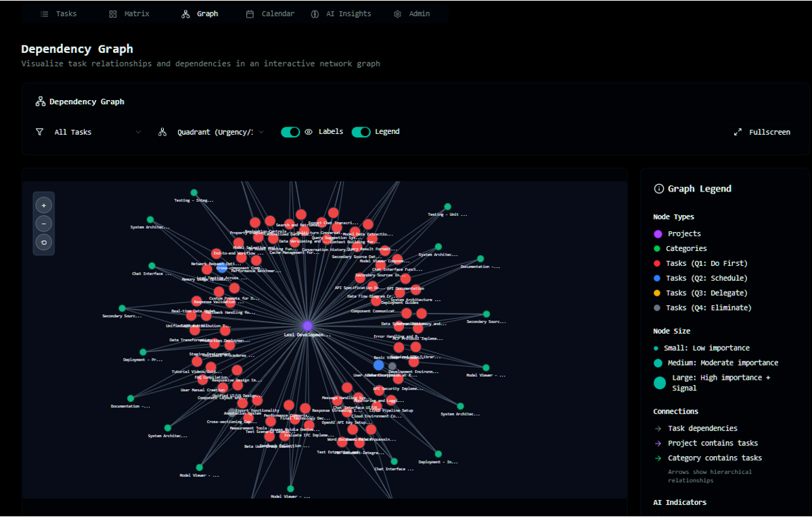
Task: Select the green Testing - Unit node
Action: pos(447,206)
